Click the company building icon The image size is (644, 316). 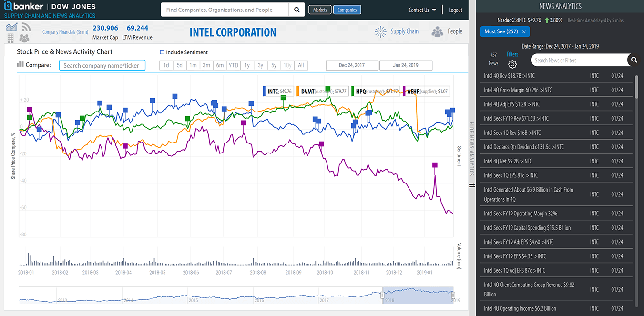coord(10,38)
